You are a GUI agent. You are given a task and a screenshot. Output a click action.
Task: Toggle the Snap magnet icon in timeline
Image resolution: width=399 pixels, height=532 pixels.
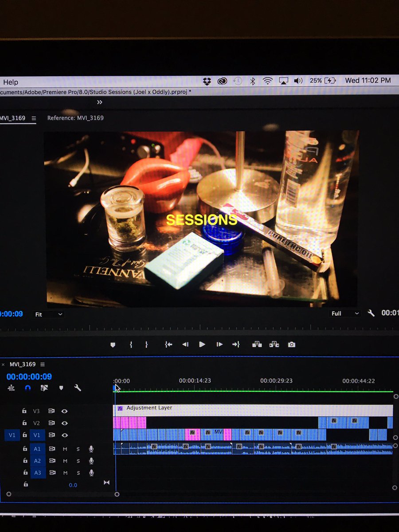click(x=27, y=387)
